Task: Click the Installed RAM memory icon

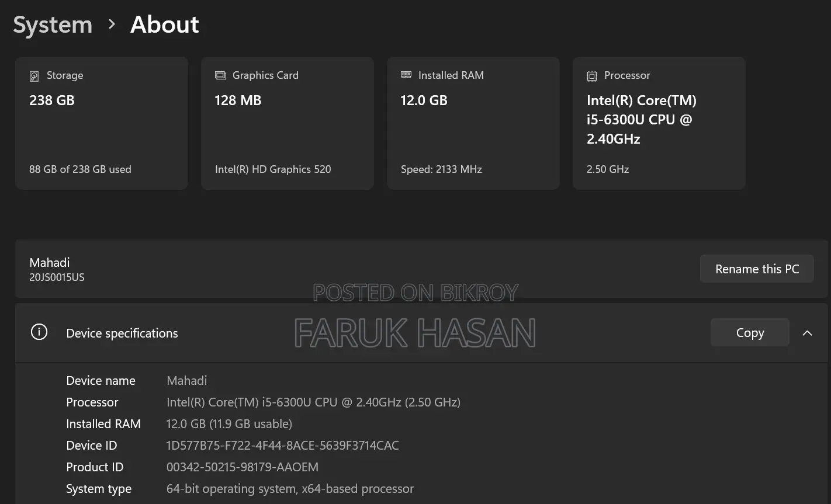Action: pos(406,75)
